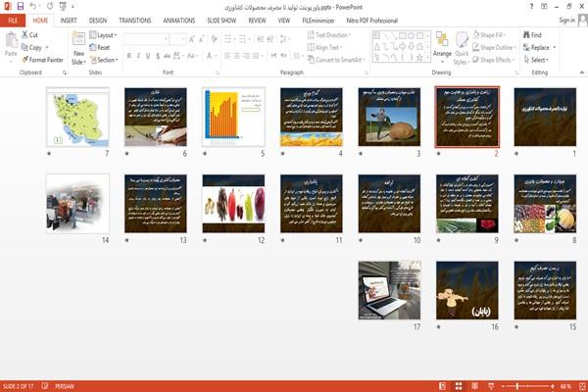Open Shape Effects menu
The image size is (588, 392).
[x=494, y=60]
